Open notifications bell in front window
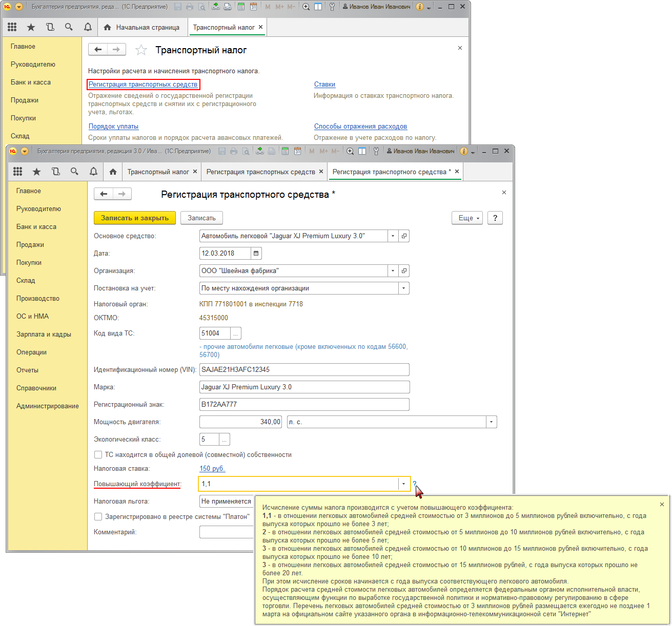The width and height of the screenshot is (672, 626). [93, 172]
